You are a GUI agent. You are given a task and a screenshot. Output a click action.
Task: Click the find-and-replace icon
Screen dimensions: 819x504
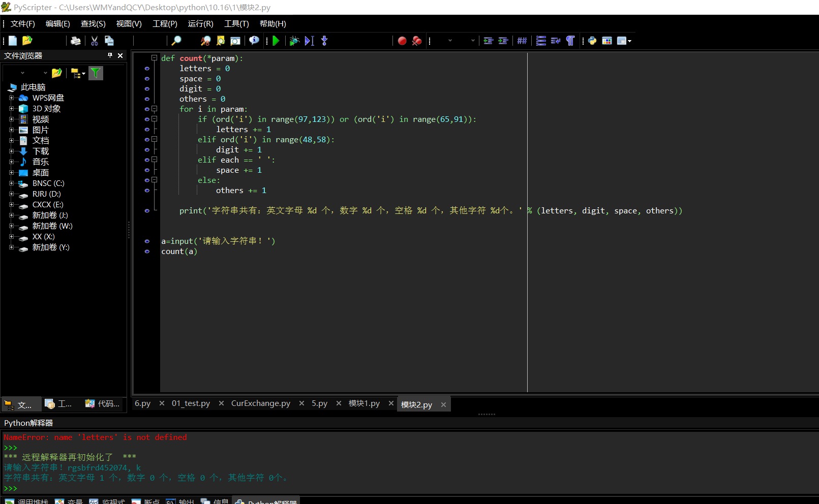point(205,41)
